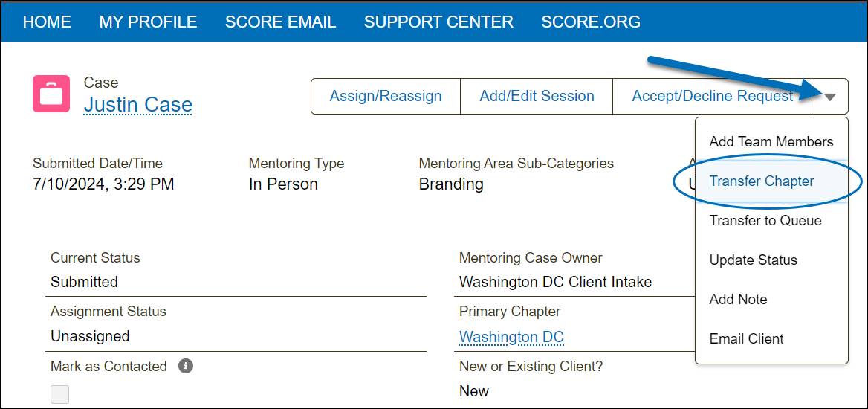
Task: Open the Home navigation tab
Action: [47, 22]
